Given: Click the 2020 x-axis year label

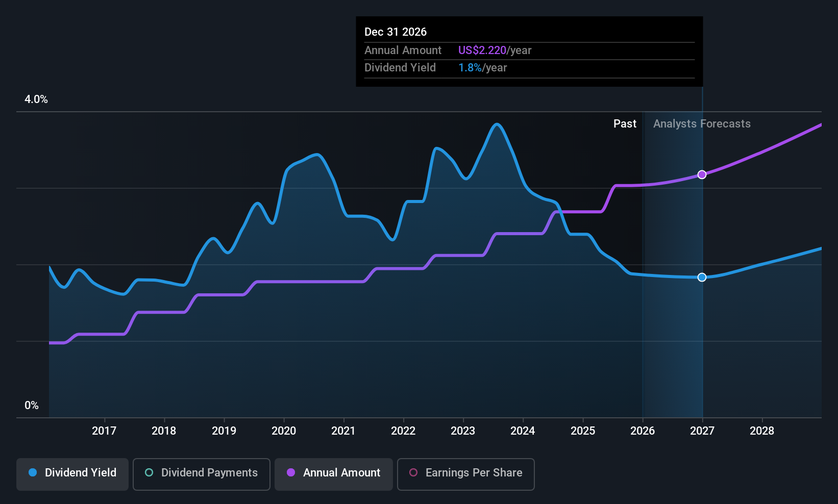Looking at the screenshot, I should 284,431.
